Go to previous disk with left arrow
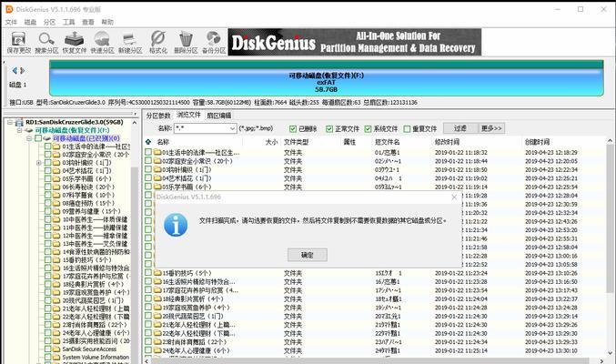The height and width of the screenshot is (364, 616). coord(15,71)
